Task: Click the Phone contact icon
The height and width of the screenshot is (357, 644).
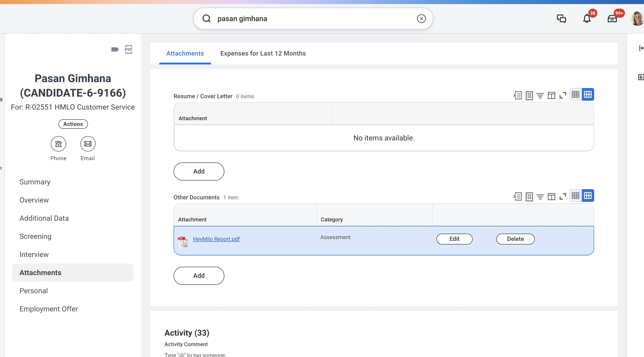Action: coord(58,144)
